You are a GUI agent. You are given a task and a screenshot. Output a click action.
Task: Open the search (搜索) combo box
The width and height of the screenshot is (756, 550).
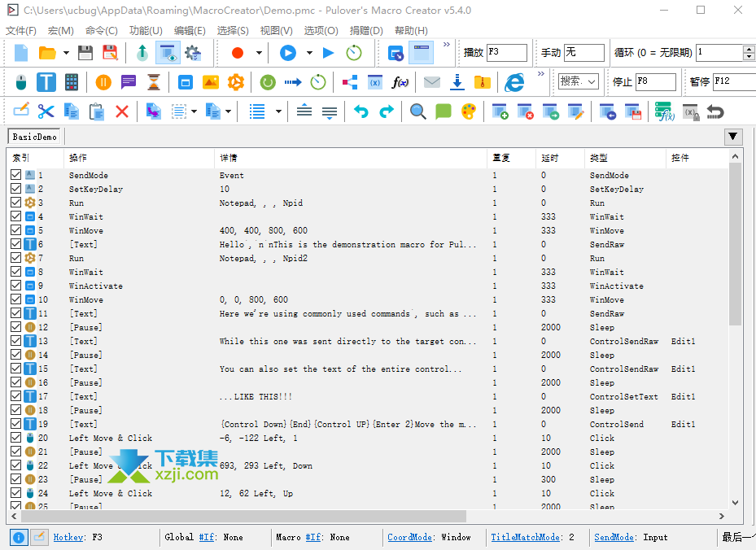point(579,81)
